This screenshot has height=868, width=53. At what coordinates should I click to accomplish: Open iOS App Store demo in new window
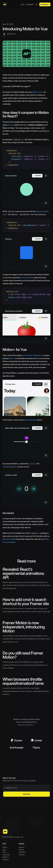46,411
